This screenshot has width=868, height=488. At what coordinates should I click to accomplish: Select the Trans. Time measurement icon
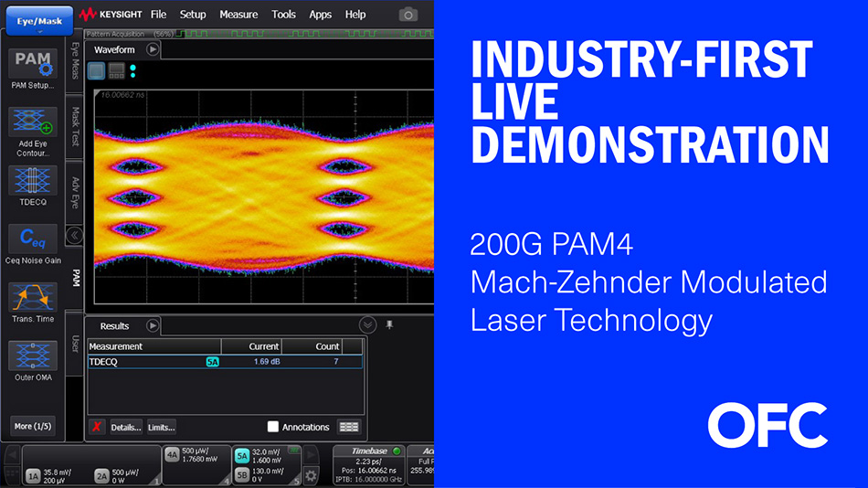33,298
